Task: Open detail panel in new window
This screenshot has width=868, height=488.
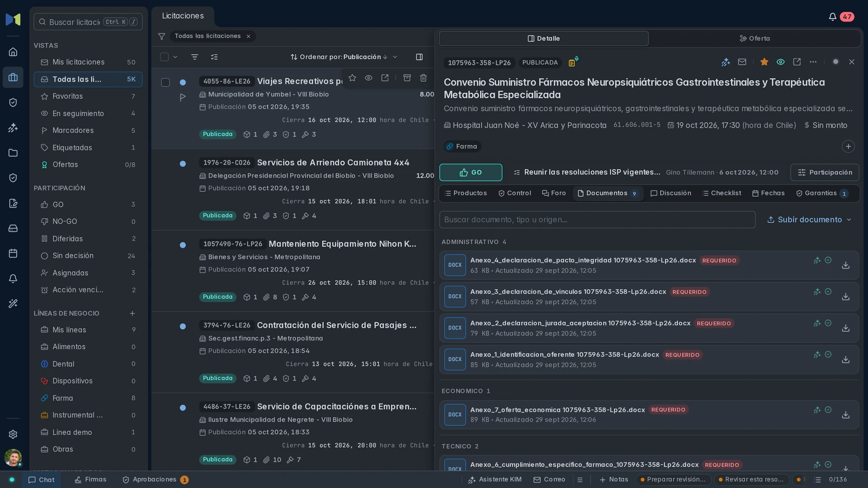Action: [x=797, y=62]
